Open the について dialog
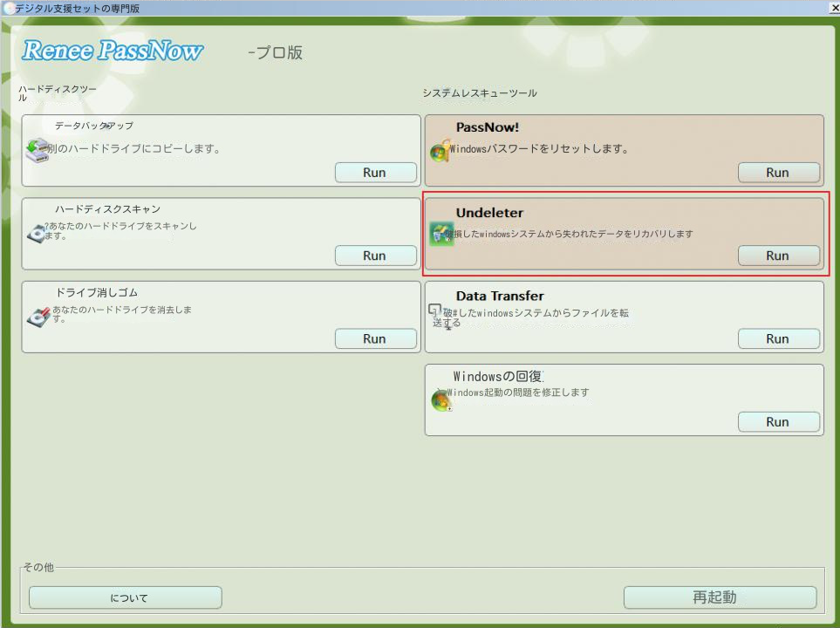This screenshot has height=628, width=840. click(x=125, y=597)
